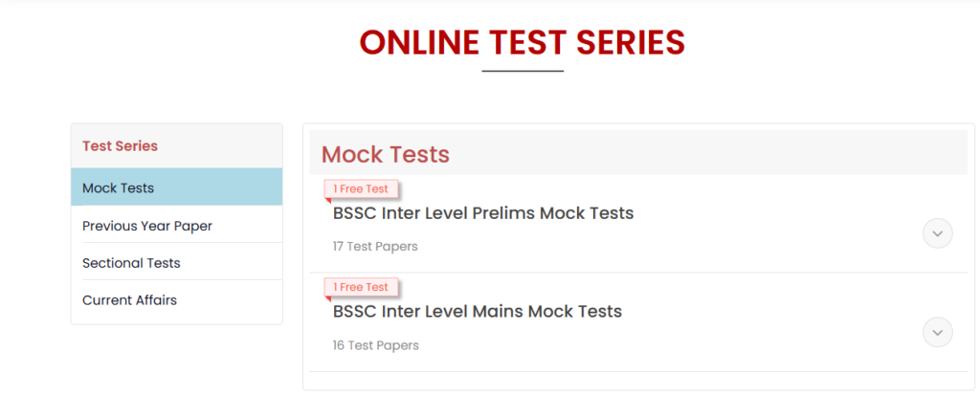Screen dimensions: 980x396
Task: Click the underline beneath the page title
Action: (x=523, y=71)
